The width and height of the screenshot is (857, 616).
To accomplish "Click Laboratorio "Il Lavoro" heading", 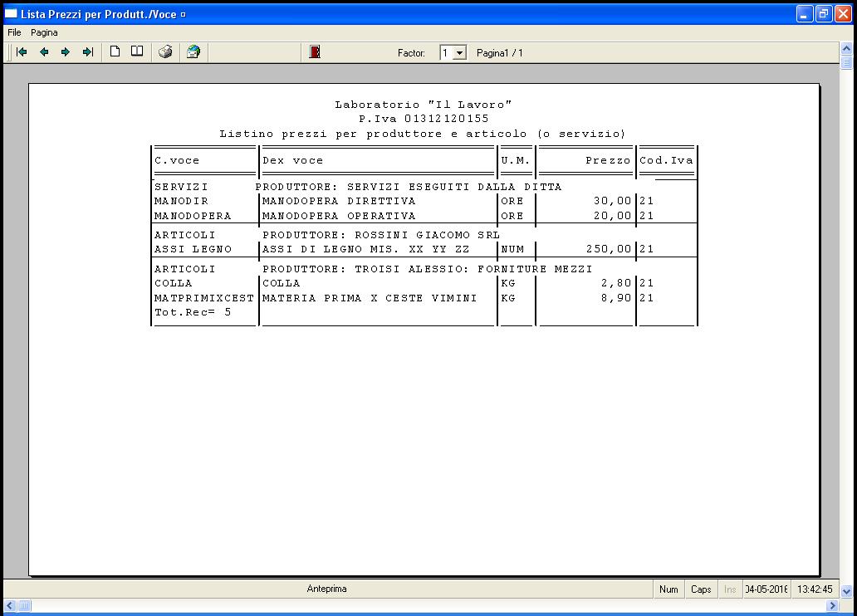I will 424,104.
